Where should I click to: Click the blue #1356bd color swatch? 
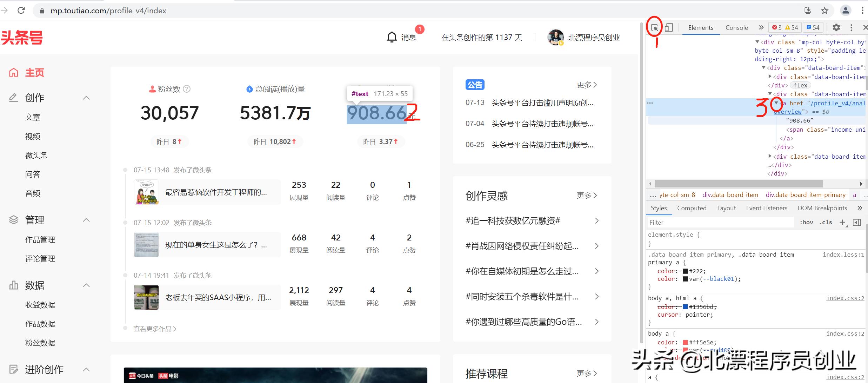tap(686, 307)
